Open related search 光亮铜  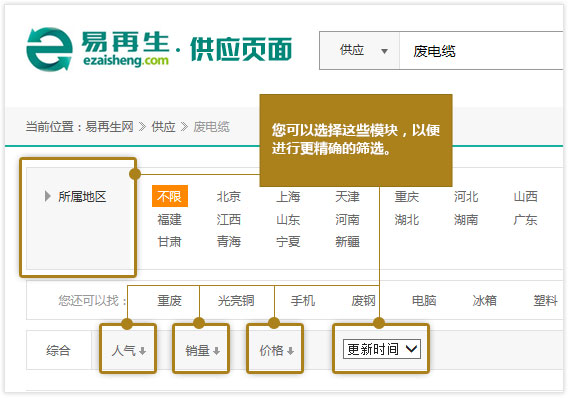[x=236, y=300]
